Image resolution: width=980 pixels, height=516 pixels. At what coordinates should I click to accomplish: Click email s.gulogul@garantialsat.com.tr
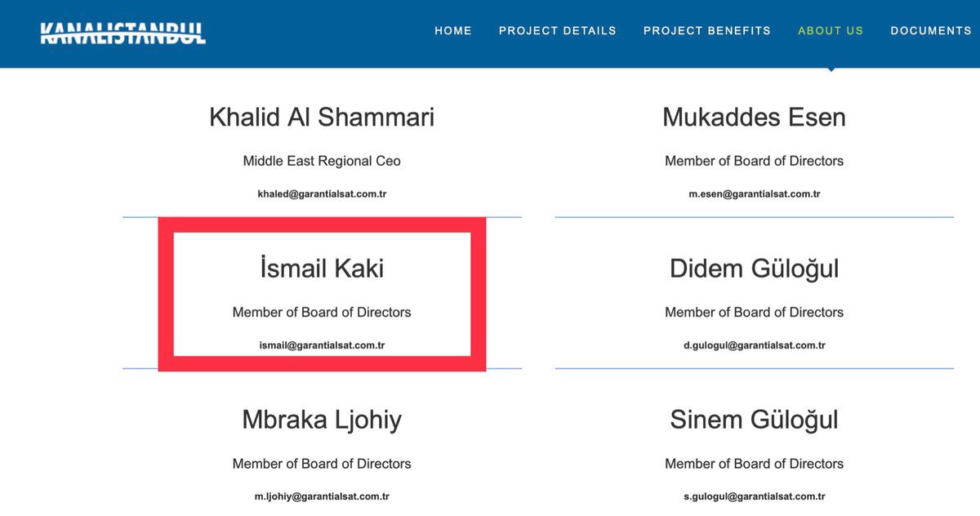[755, 496]
